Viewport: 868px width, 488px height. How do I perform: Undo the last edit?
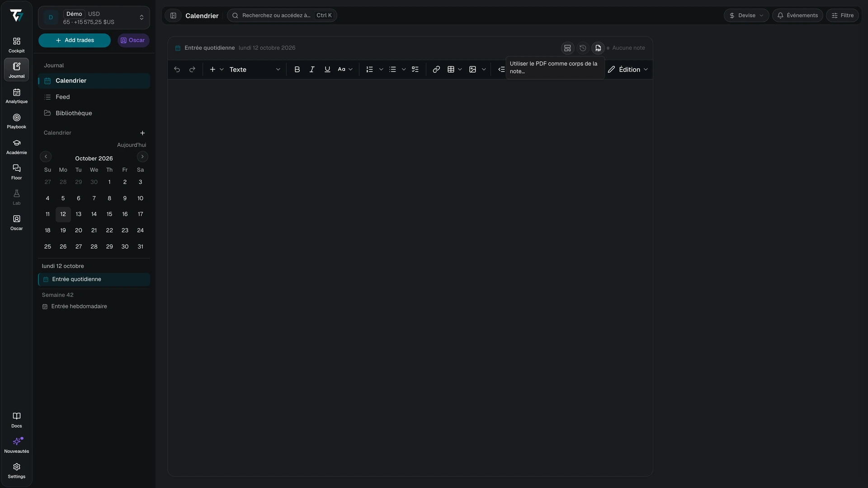[x=177, y=70]
